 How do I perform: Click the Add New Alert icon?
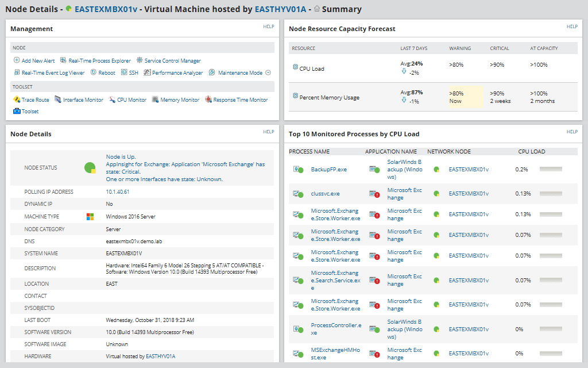(x=17, y=60)
